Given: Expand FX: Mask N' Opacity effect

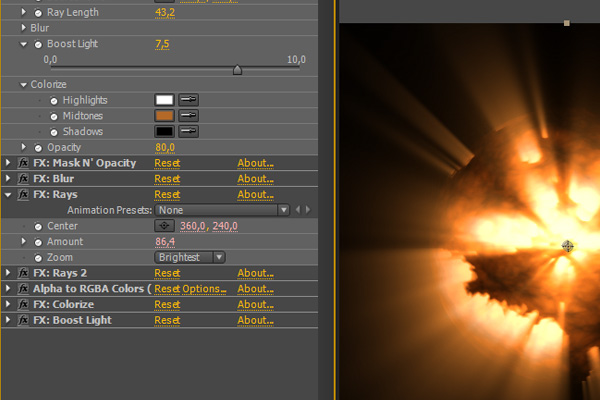Looking at the screenshot, I should [8, 163].
